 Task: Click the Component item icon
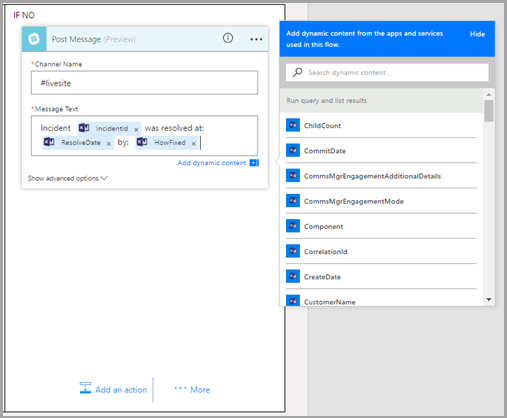coord(293,226)
